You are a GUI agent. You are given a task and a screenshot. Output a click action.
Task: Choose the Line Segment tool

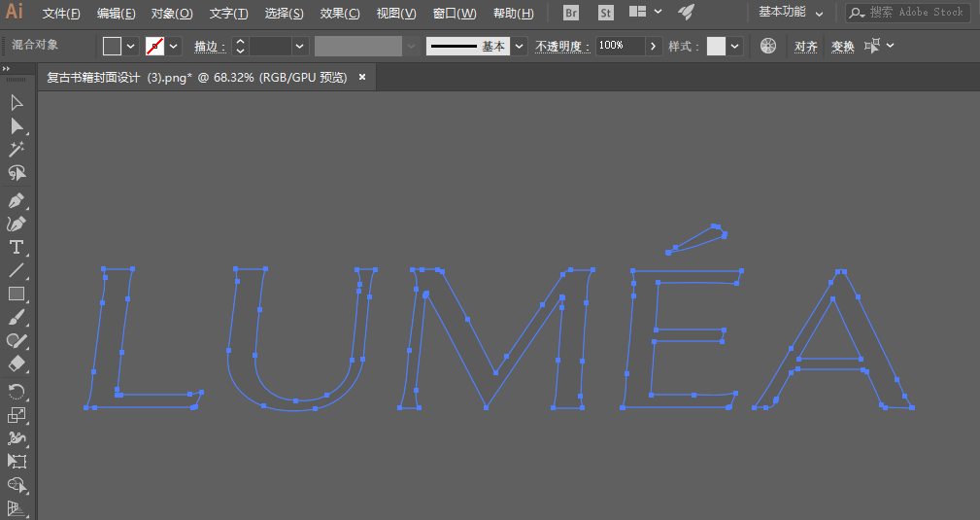click(x=17, y=270)
